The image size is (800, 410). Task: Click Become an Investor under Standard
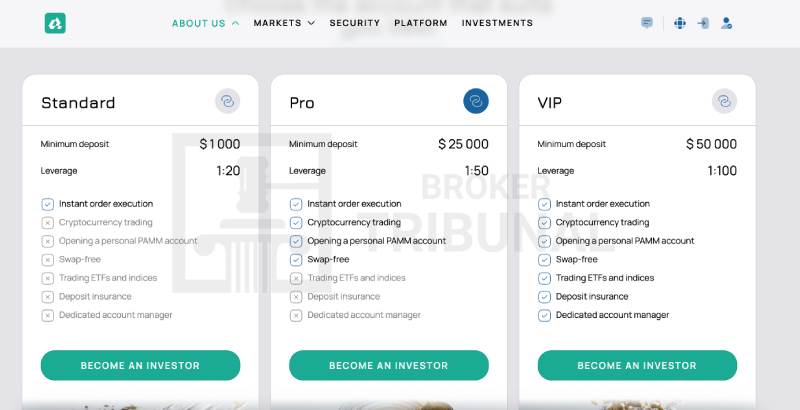pyautogui.click(x=140, y=365)
